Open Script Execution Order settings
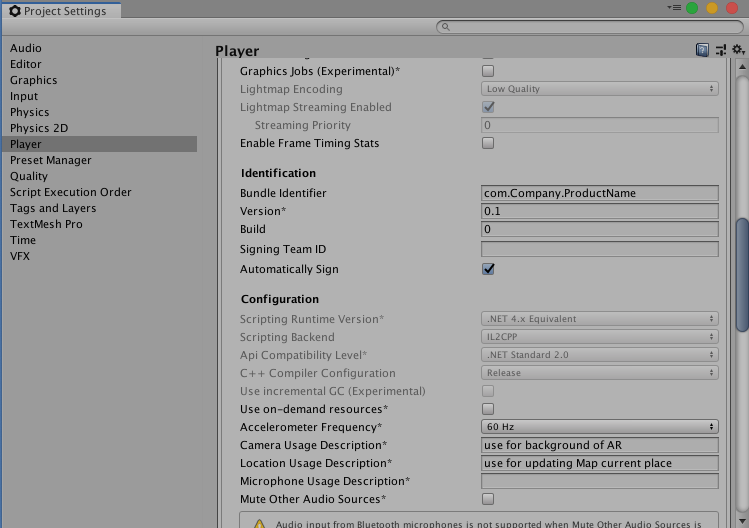This screenshot has height=528, width=749. tap(71, 192)
